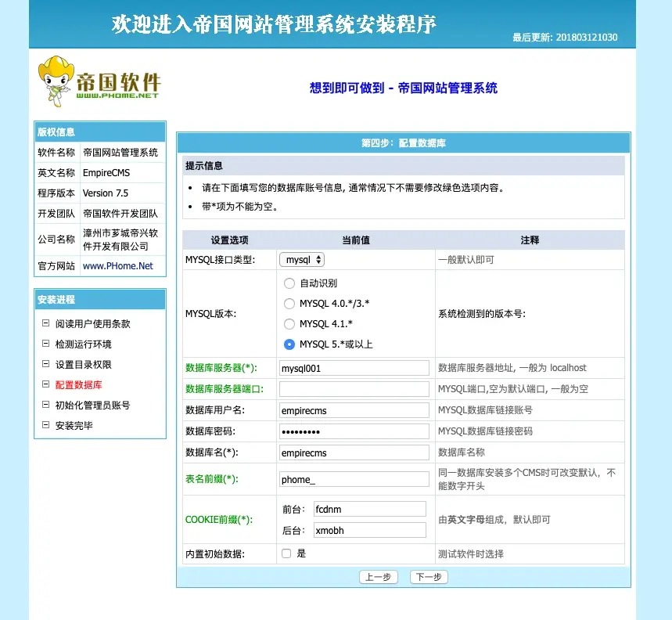Click the 最后更新: 201803121030 text
The image size is (672, 620).
[x=565, y=38]
